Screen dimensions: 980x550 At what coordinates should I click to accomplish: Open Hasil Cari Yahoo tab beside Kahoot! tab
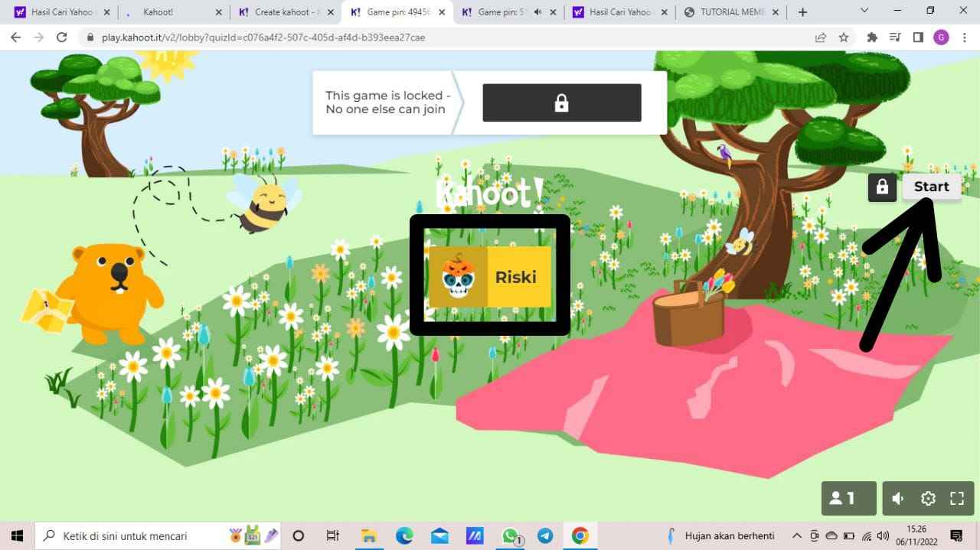[x=61, y=12]
